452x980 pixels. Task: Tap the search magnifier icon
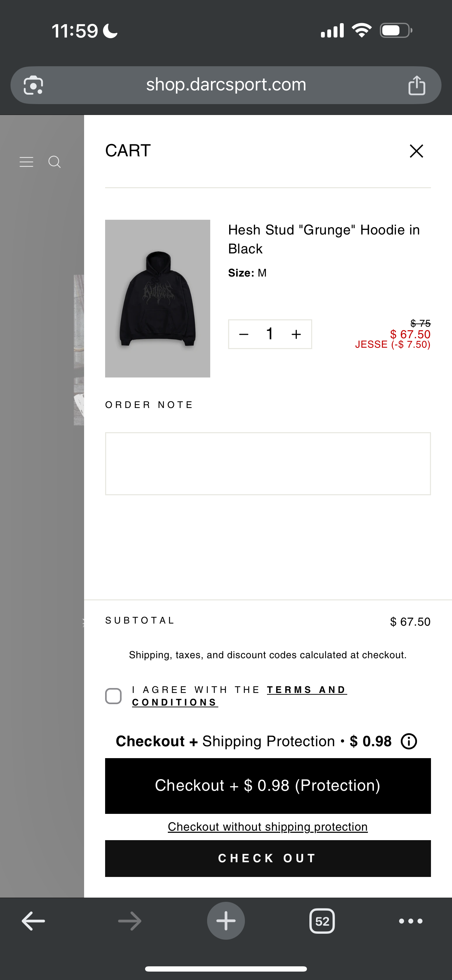[54, 162]
